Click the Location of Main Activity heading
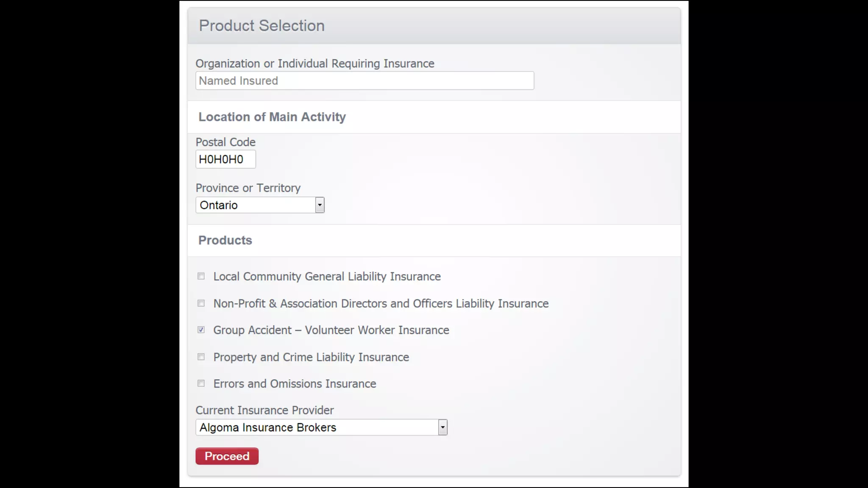Viewport: 868px width, 488px height. click(x=272, y=117)
